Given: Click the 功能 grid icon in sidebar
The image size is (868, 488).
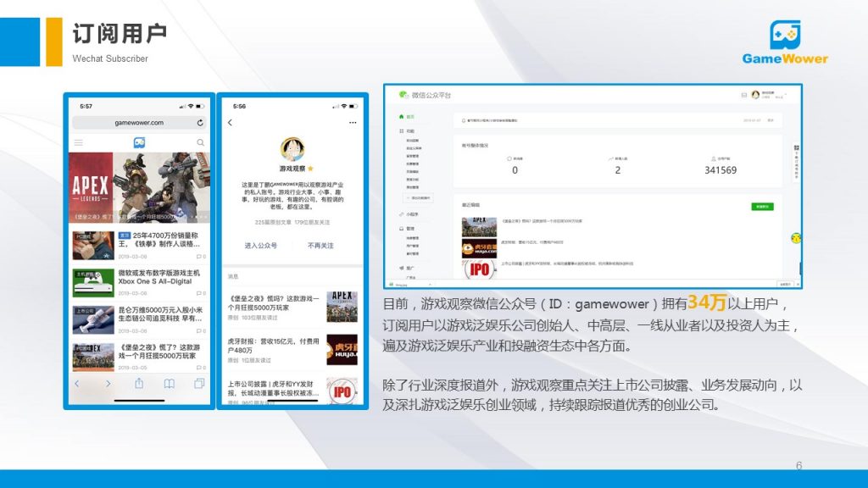Looking at the screenshot, I should tap(401, 131).
